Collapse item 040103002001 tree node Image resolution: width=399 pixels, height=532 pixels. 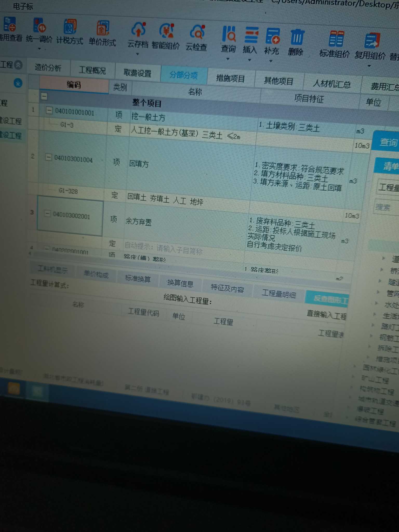tap(48, 213)
